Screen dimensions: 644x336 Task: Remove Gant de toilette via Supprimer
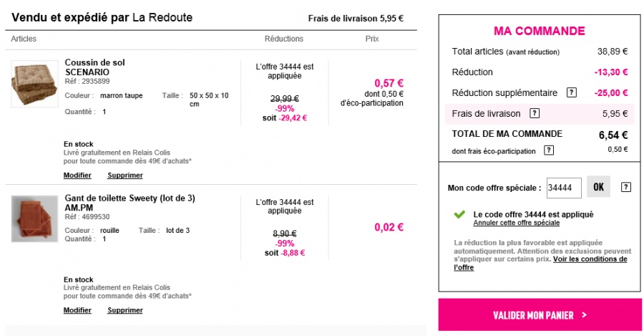(x=125, y=310)
